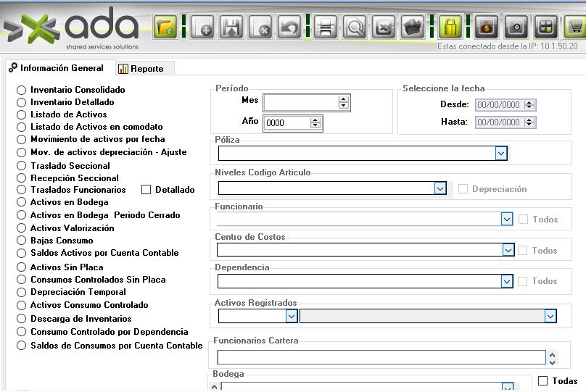The height and width of the screenshot is (392, 586).
Task: Select Inventario Detallado radio option
Action: click(x=21, y=102)
